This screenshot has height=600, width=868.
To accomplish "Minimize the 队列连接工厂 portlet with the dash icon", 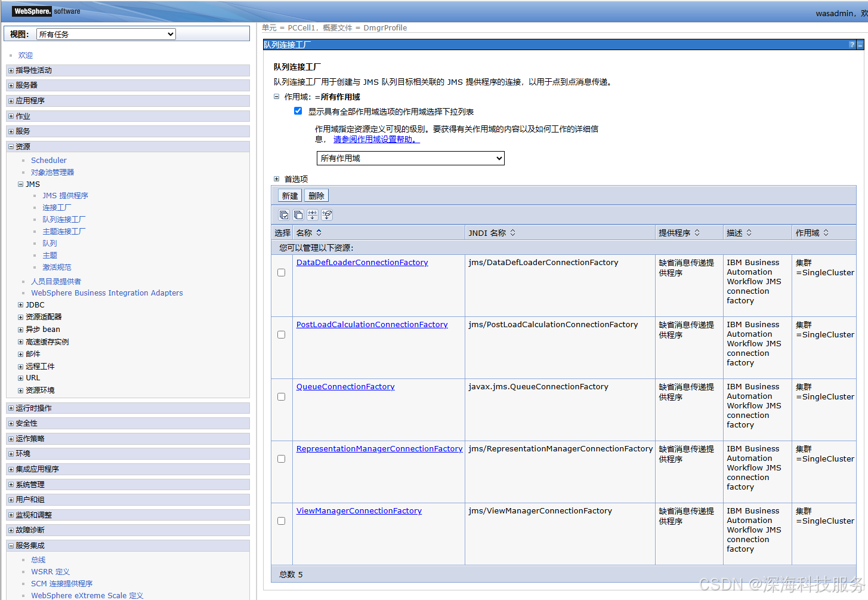I will click(860, 45).
